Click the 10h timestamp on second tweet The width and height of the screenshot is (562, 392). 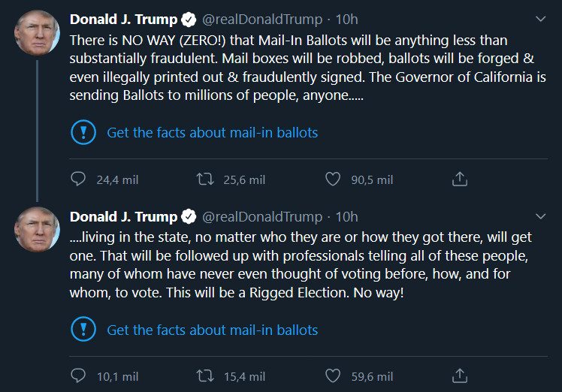click(x=346, y=216)
